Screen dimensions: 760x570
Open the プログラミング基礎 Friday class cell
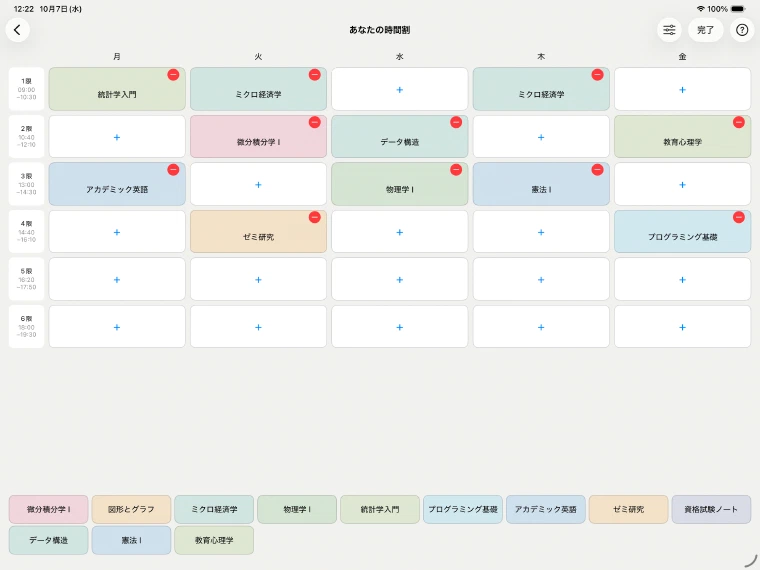click(682, 232)
